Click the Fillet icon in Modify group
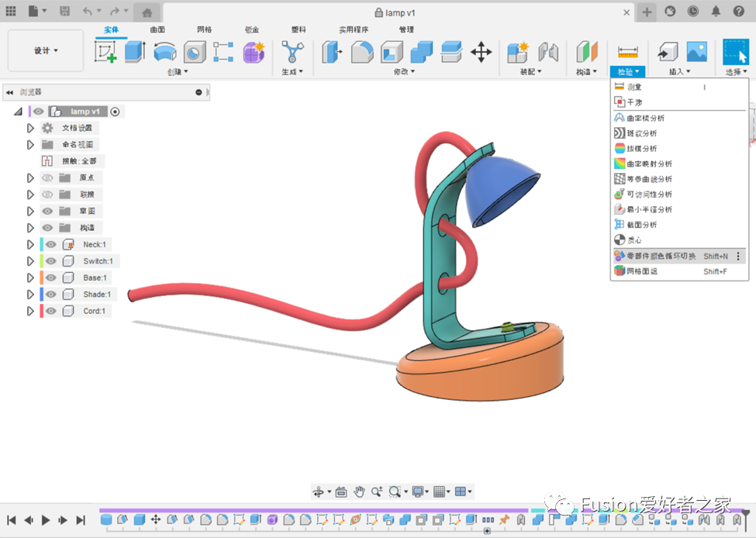The image size is (756, 538). coord(362,52)
